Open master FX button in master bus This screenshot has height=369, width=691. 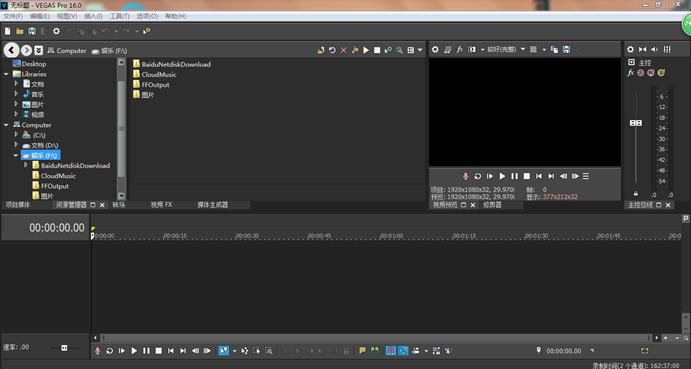[631, 73]
